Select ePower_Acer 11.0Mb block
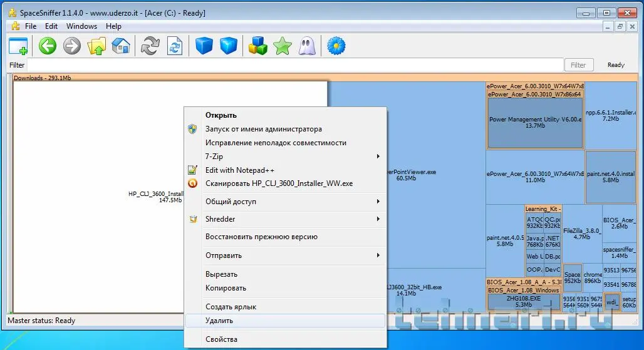This screenshot has height=350, width=644. (535, 177)
